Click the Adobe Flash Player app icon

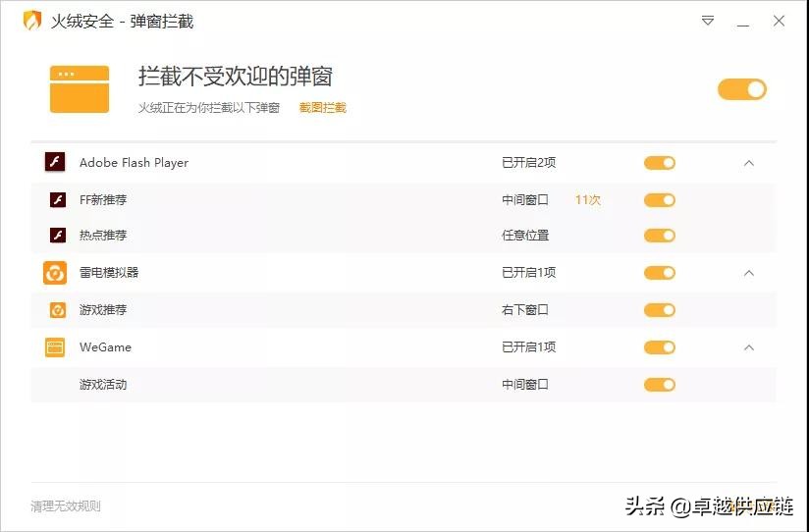tap(55, 162)
